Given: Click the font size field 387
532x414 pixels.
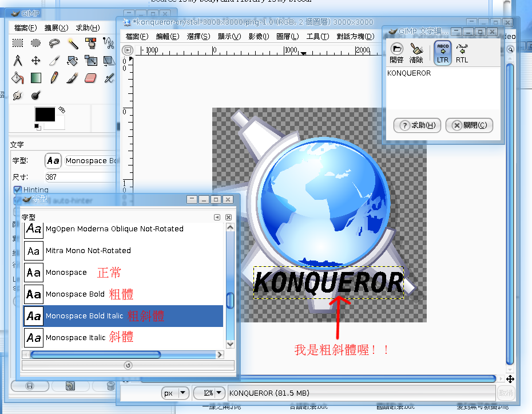Looking at the screenshot, I should [81, 177].
